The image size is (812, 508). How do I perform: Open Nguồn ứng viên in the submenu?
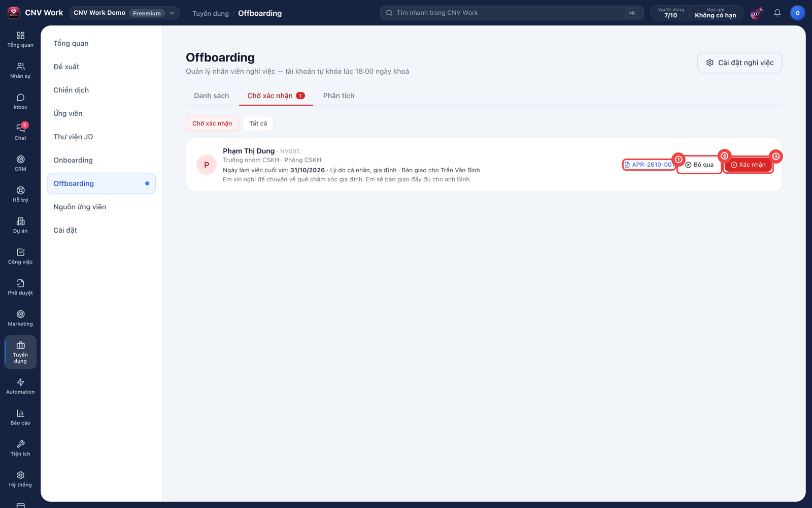tap(101, 207)
